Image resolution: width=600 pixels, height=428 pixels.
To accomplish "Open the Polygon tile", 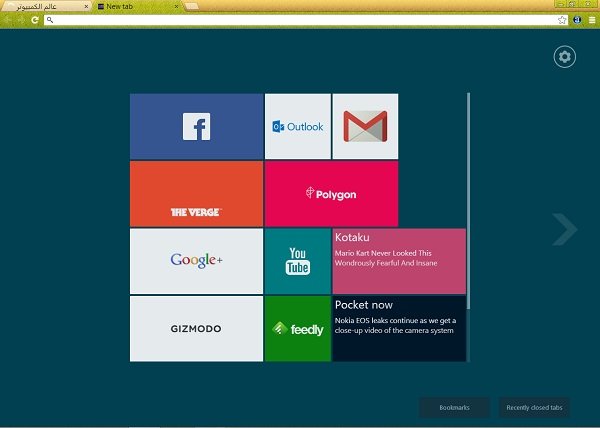I will [x=331, y=194].
